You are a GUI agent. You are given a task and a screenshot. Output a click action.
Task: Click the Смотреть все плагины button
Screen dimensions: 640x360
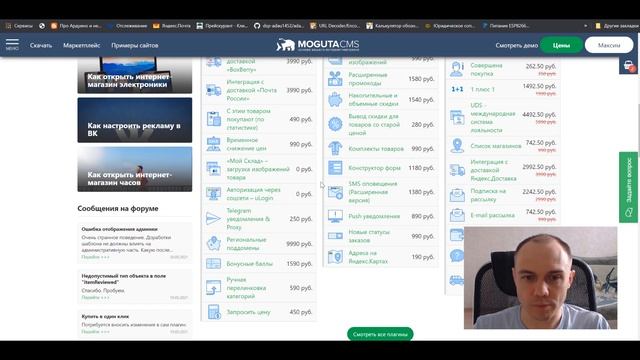point(380,334)
